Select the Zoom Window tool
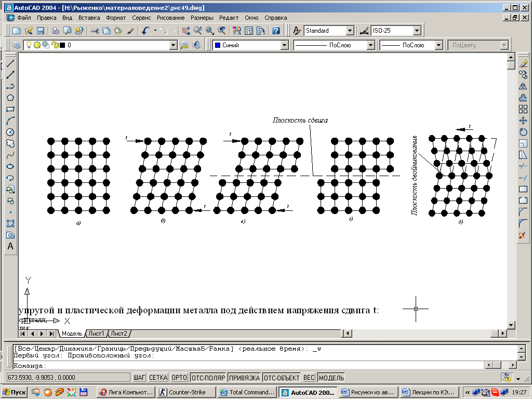 pos(210,31)
